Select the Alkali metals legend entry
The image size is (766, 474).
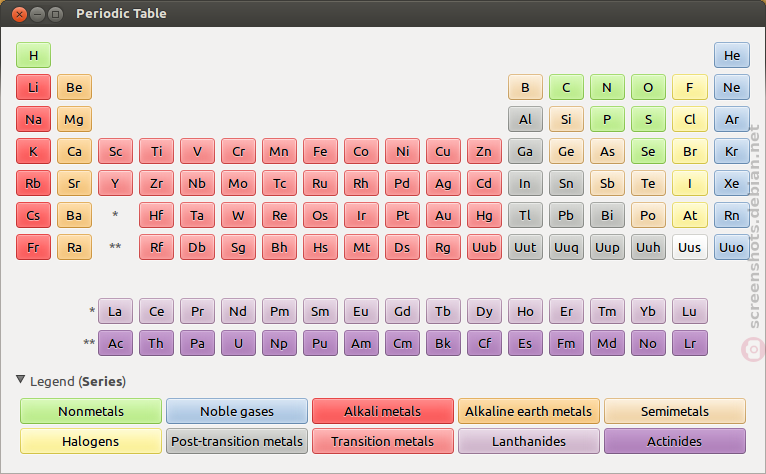point(383,411)
